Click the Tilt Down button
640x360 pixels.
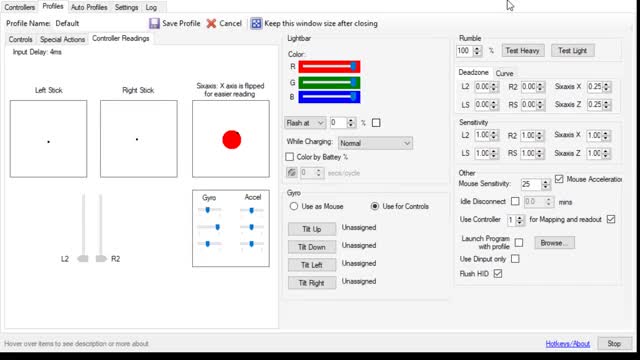point(312,247)
